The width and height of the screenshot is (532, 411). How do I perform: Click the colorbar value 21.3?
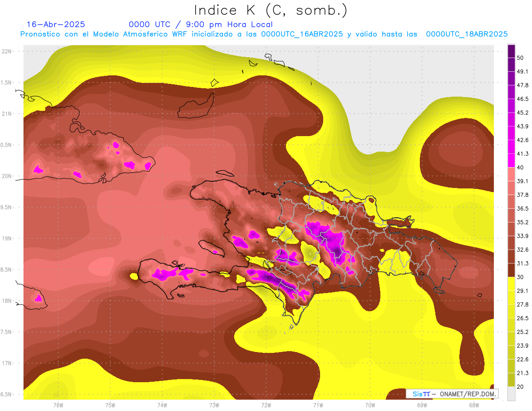[x=522, y=373]
